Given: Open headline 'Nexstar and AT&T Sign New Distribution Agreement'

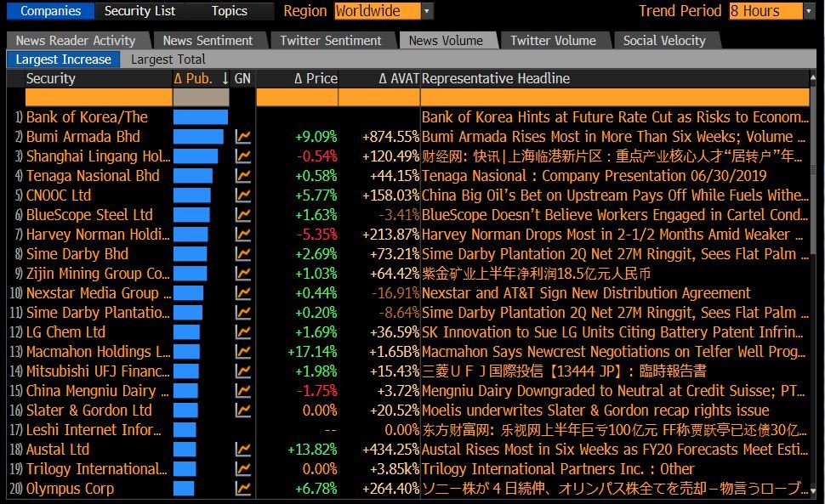Looking at the screenshot, I should (x=586, y=292).
